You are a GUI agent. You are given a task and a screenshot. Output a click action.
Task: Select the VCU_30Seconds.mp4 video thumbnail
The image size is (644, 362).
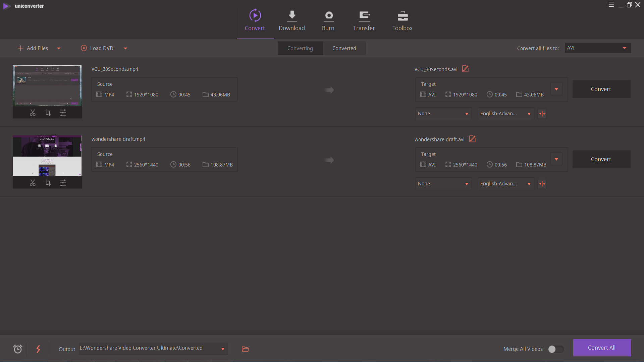click(x=47, y=85)
